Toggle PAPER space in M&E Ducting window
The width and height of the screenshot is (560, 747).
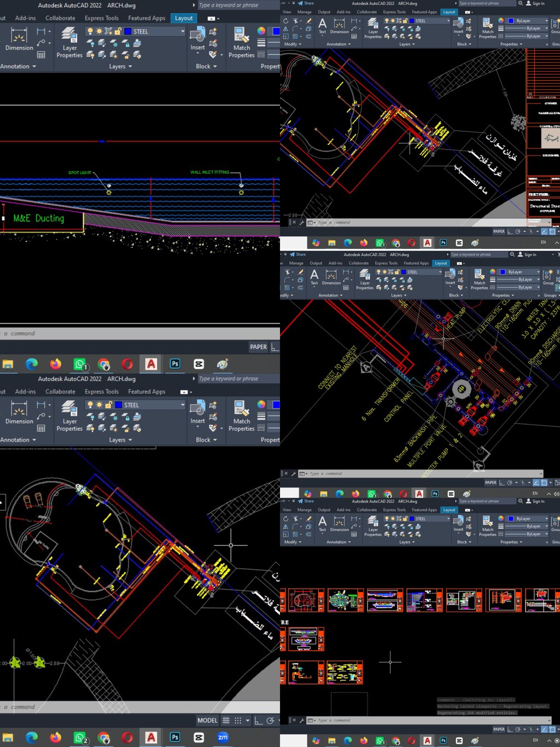[258, 347]
